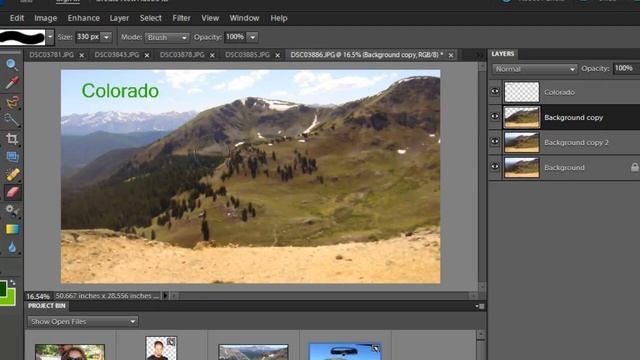This screenshot has width=640, height=360.
Task: Click the canvas vertical scrollbar
Action: [482, 176]
